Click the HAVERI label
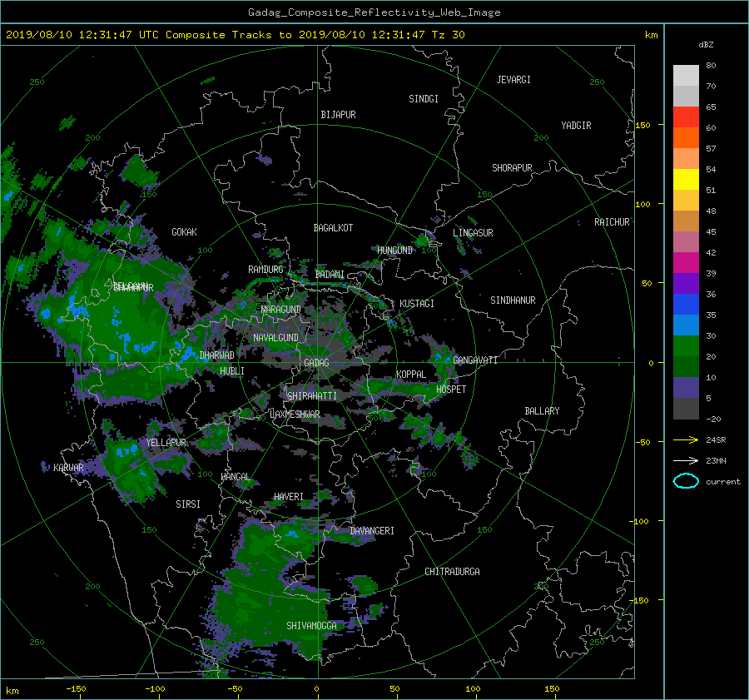This screenshot has height=700, width=749. [289, 498]
